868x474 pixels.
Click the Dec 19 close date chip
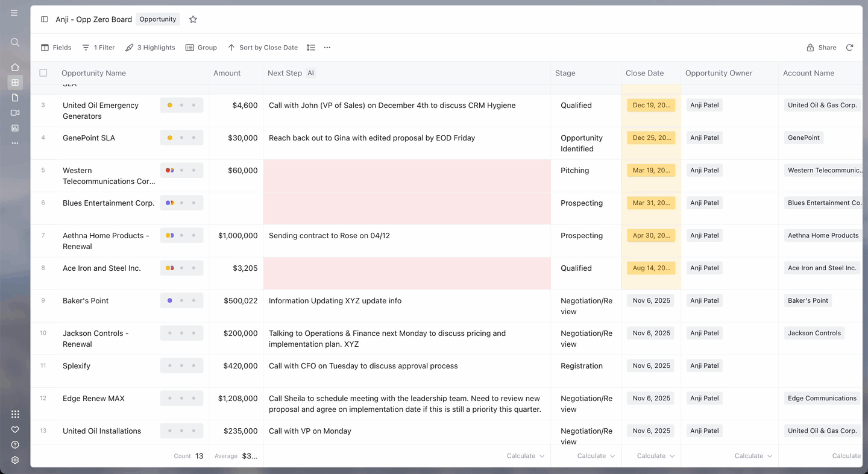[651, 105]
